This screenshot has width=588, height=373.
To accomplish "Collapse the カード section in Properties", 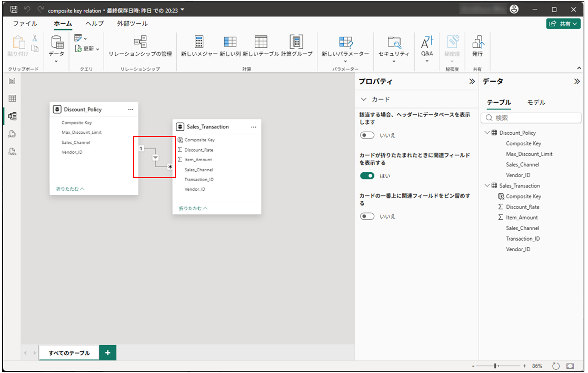I will [364, 100].
